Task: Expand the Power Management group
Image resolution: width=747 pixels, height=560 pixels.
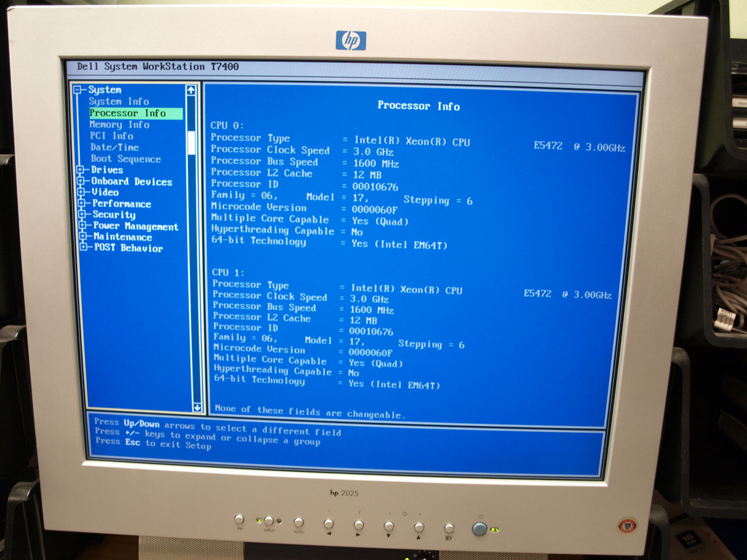Action: point(82,225)
